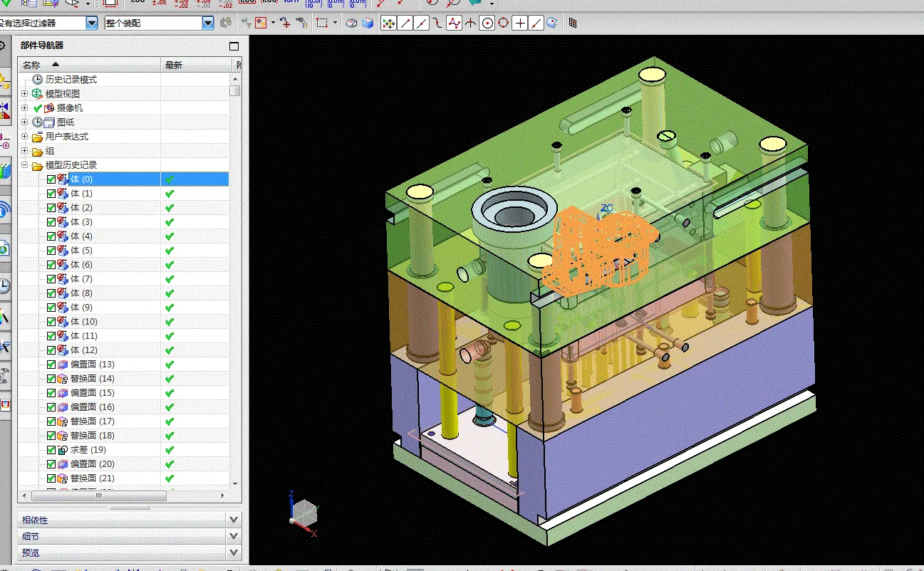
Task: Select the 历史记录模式 row
Action: 124,80
